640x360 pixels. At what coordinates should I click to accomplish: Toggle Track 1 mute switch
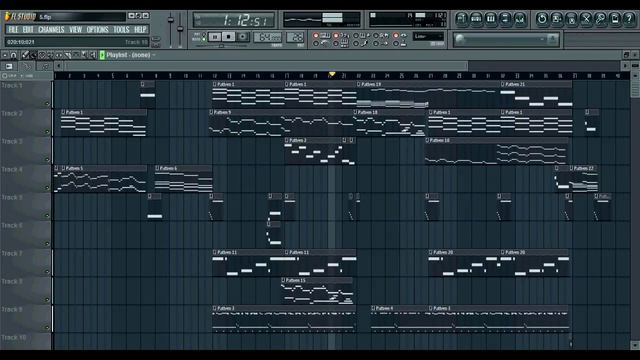pos(47,104)
